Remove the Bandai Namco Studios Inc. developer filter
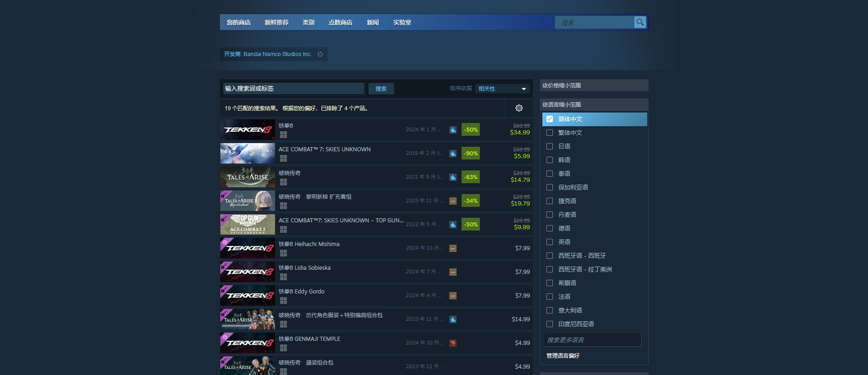 (x=320, y=54)
